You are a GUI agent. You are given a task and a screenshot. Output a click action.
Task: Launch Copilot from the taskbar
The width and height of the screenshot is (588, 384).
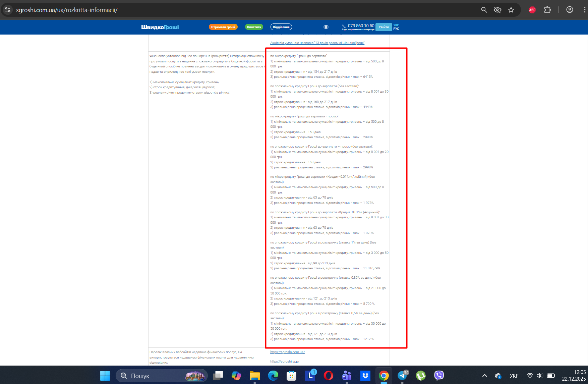236,376
